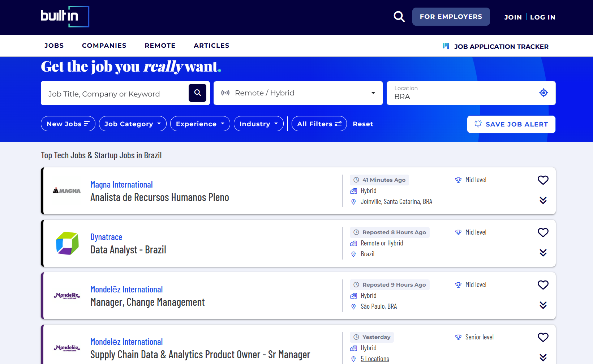This screenshot has width=593, height=364.
Task: Open Dynatrace company link
Action: (106, 237)
